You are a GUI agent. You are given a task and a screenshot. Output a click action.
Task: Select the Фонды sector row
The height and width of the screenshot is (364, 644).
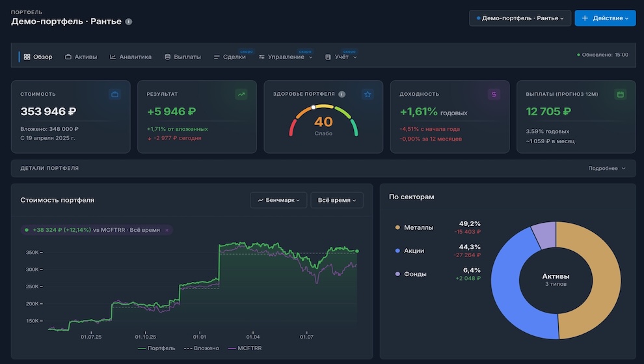tap(437, 274)
